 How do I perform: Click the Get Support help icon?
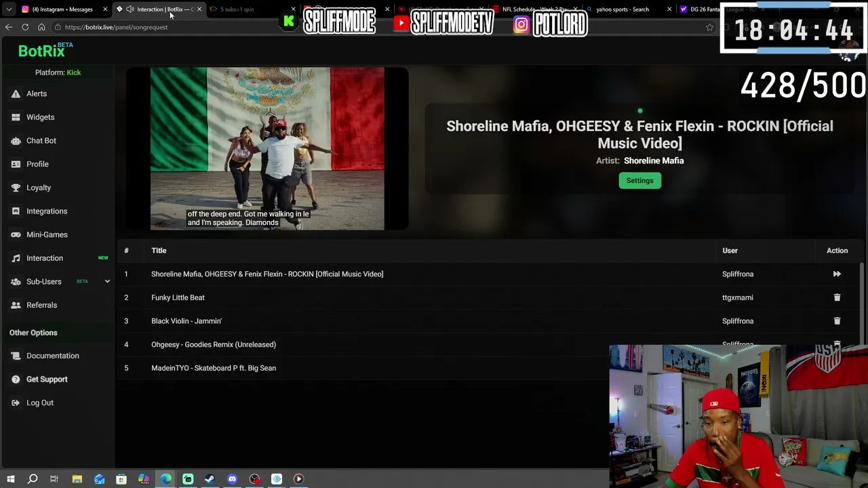(x=16, y=380)
